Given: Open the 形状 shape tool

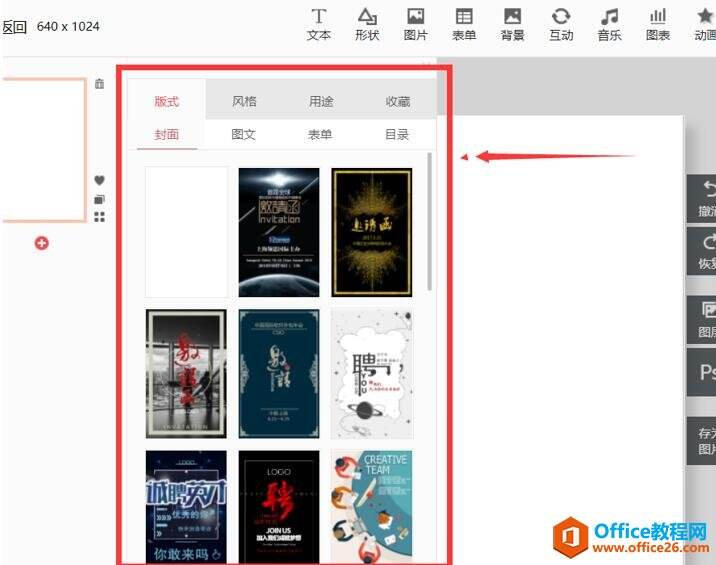Looking at the screenshot, I should pyautogui.click(x=367, y=25).
